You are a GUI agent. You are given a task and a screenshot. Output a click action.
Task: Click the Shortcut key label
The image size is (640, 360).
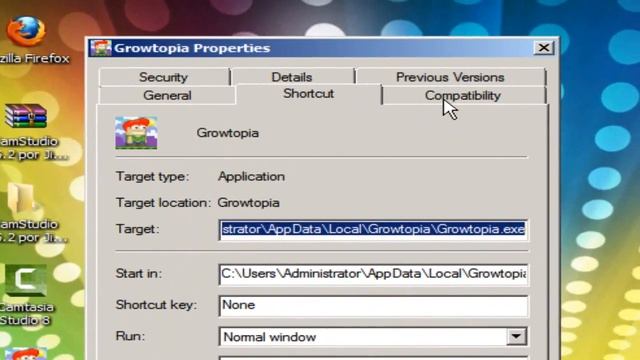click(156, 305)
